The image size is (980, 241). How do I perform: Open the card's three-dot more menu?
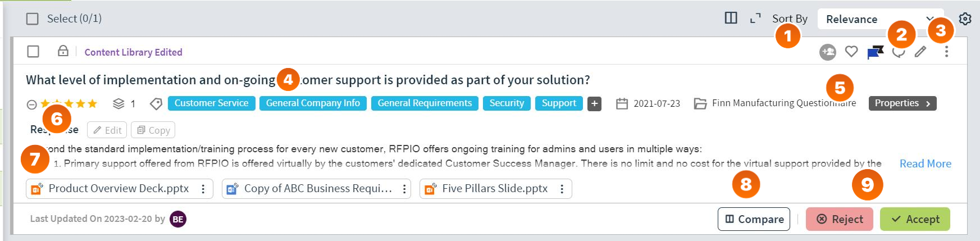click(946, 52)
